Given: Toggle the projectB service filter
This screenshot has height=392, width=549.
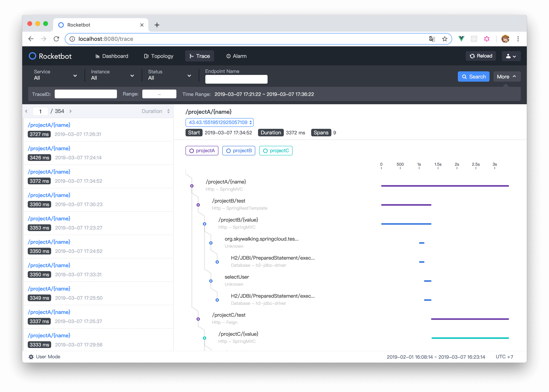Looking at the screenshot, I should 239,151.
